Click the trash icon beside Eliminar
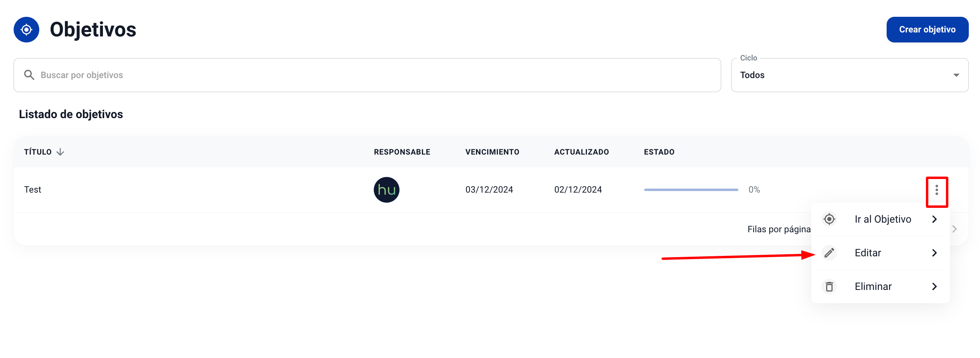The height and width of the screenshot is (358, 980). click(x=829, y=286)
